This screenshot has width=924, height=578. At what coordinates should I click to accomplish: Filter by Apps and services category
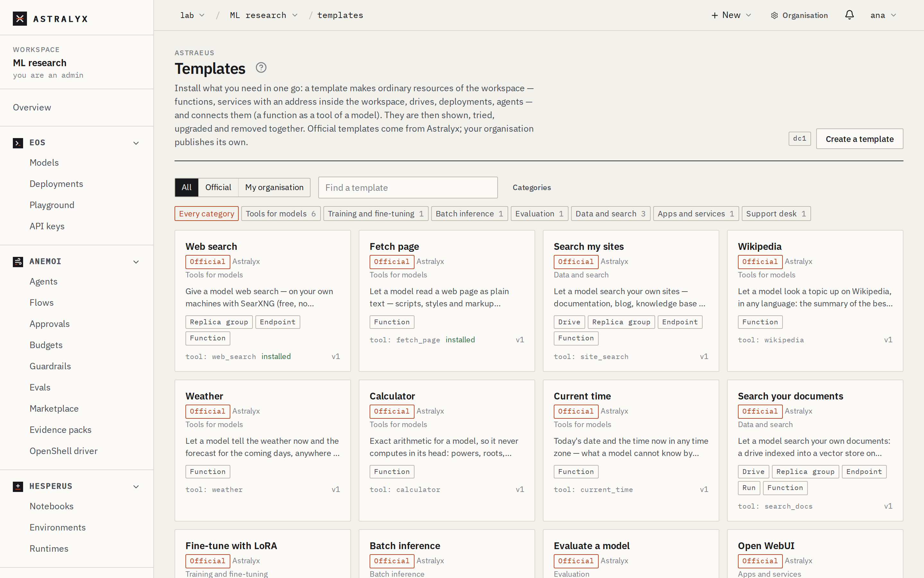click(x=696, y=214)
